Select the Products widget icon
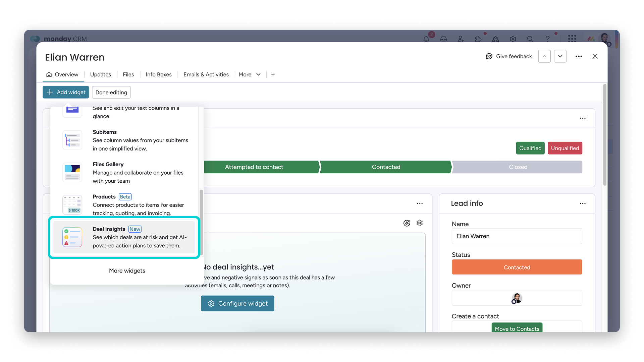The height and width of the screenshot is (362, 644). pos(72,204)
